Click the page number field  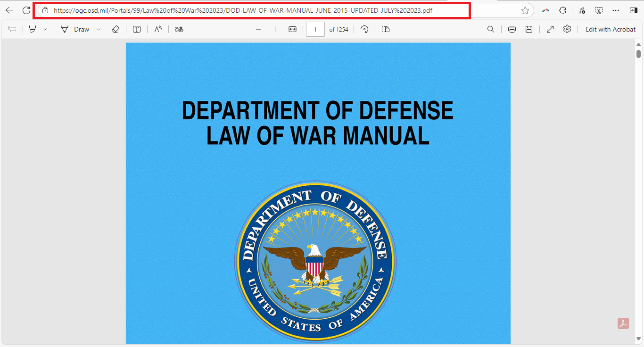tap(315, 29)
